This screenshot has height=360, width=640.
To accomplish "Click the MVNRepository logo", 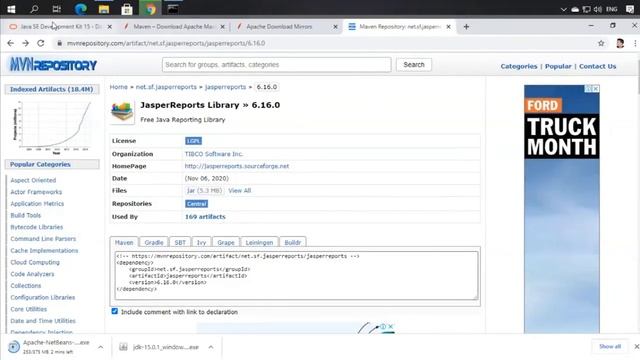I will (53, 64).
